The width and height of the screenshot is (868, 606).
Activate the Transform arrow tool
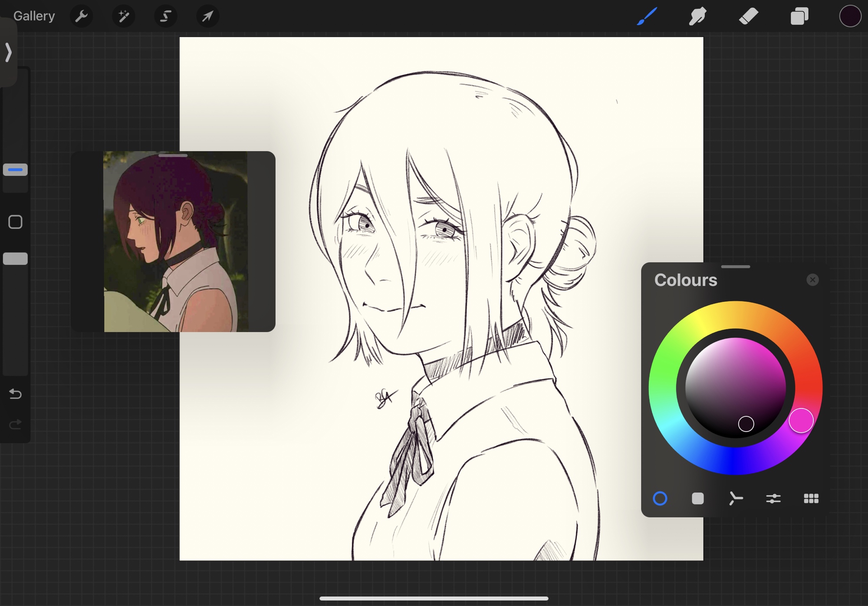pyautogui.click(x=207, y=16)
